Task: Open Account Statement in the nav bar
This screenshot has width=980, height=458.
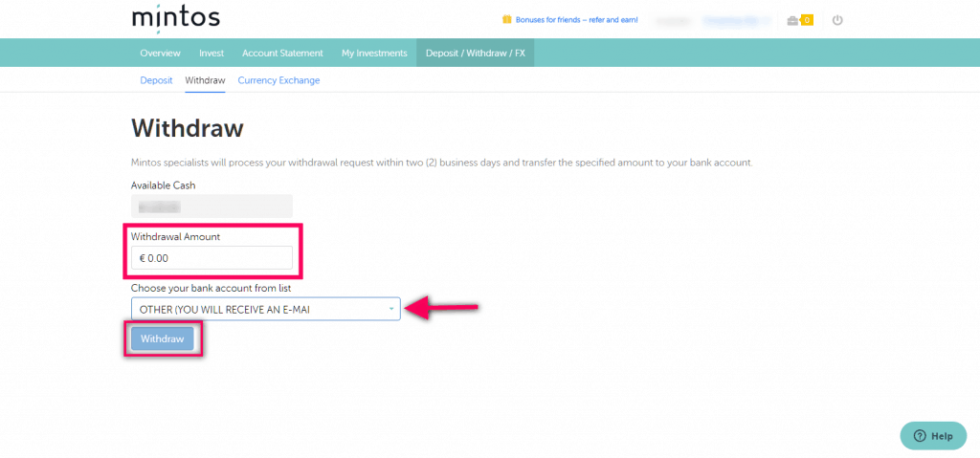Action: 282,54
